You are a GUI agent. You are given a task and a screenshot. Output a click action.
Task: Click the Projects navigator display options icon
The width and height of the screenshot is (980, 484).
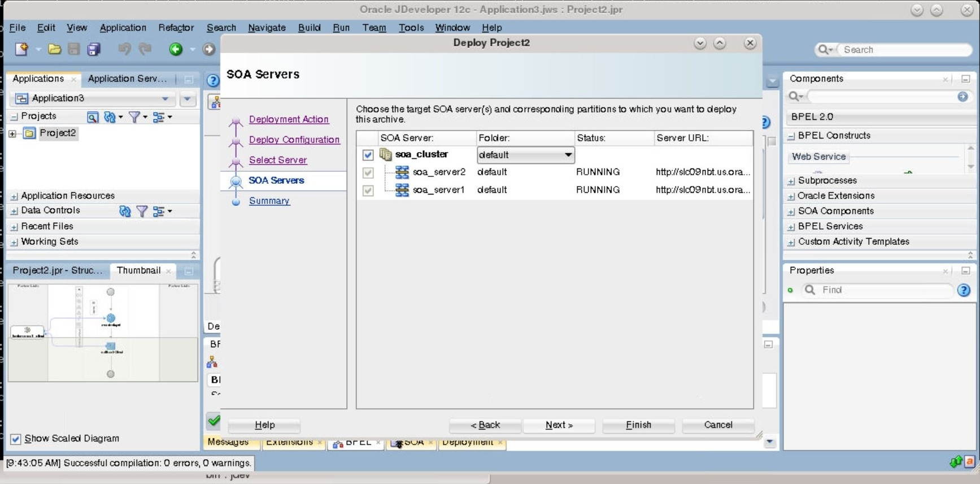pos(159,117)
